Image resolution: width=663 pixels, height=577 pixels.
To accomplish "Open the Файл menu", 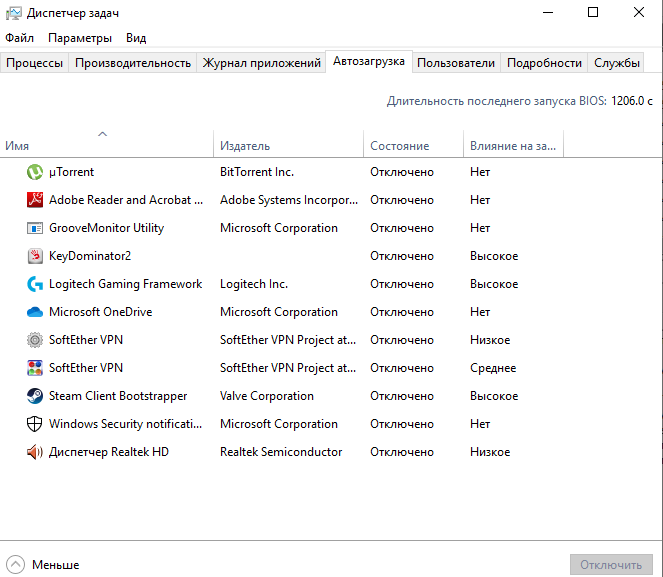I will click(x=19, y=38).
